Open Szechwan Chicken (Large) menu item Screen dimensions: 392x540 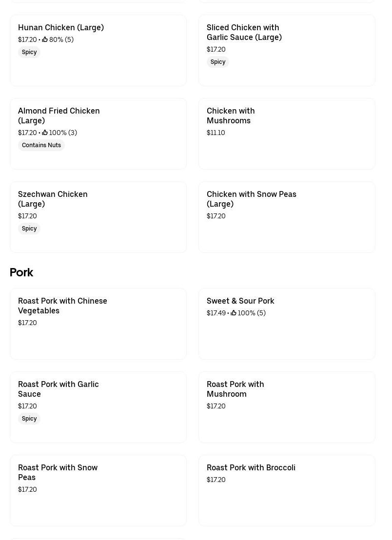point(53,199)
